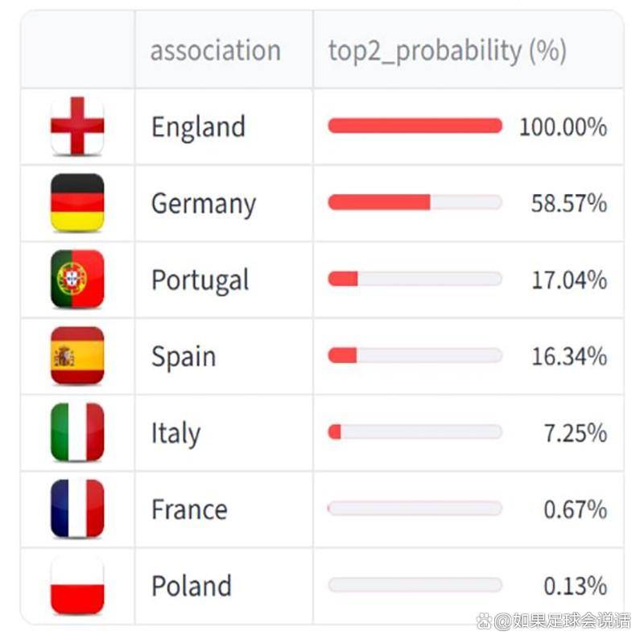This screenshot has width=644, height=644.
Task: Select the Portugal name cell
Action: tap(200, 280)
